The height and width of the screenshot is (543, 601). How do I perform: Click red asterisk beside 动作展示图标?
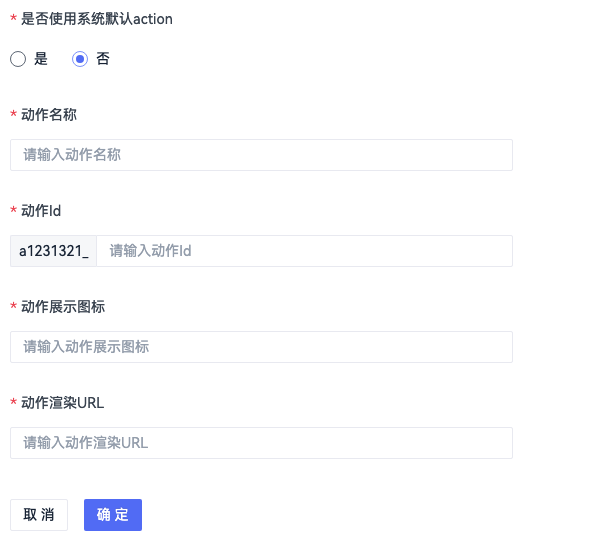pos(13,306)
